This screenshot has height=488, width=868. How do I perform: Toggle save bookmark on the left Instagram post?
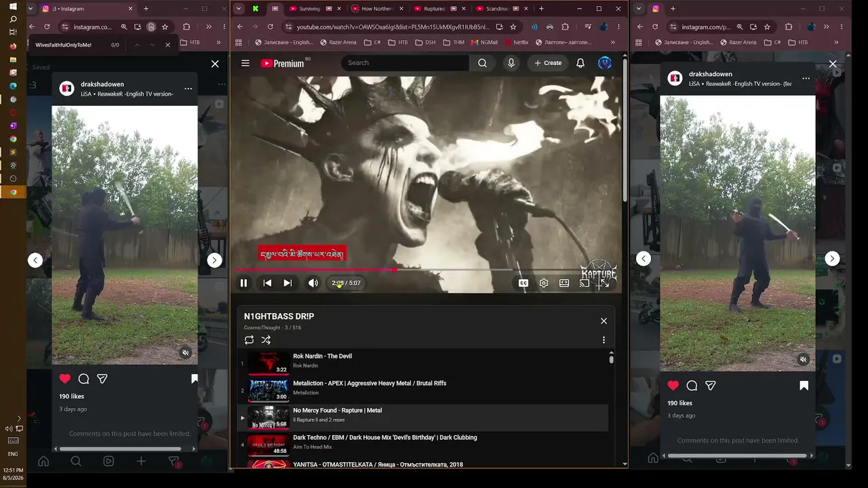(194, 379)
